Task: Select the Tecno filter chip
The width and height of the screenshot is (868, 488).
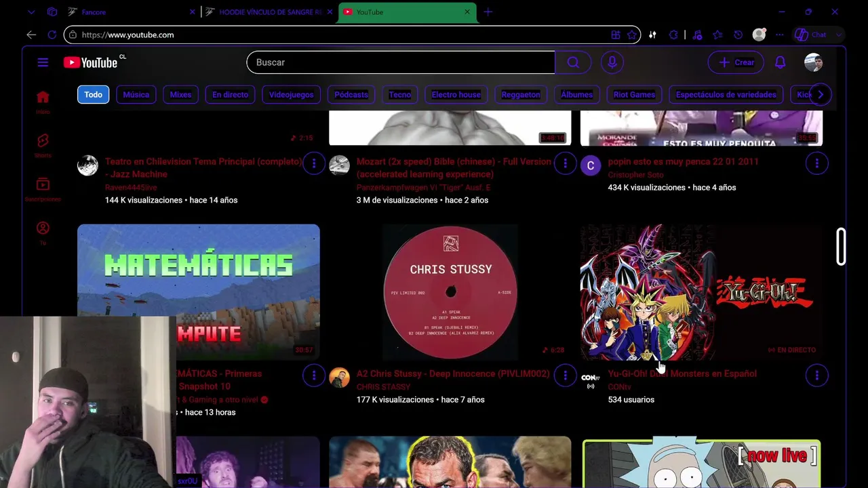Action: coord(400,95)
